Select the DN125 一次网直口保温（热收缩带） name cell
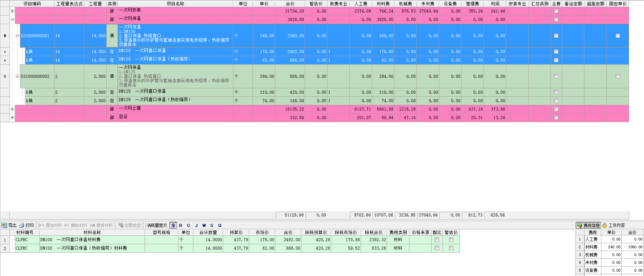The width and height of the screenshot is (644, 276). (175, 101)
